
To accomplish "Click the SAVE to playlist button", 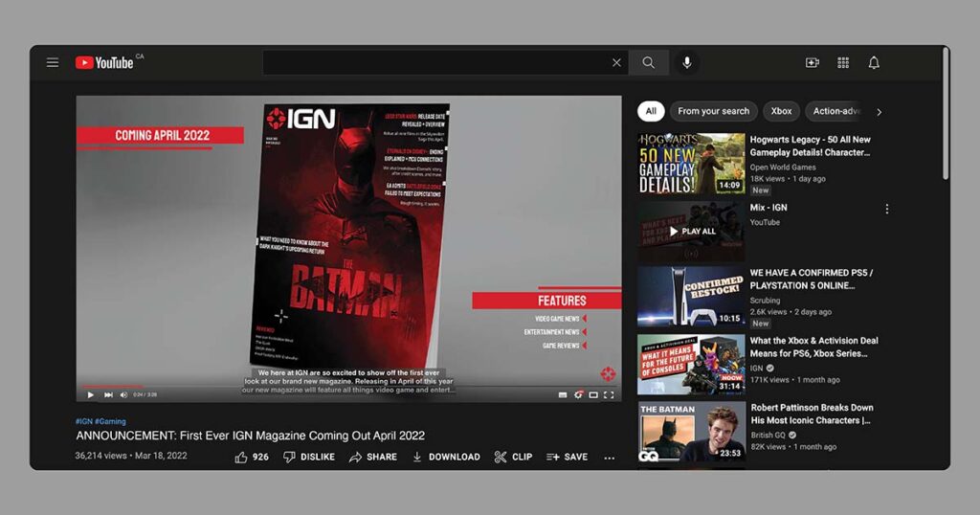I will [567, 457].
